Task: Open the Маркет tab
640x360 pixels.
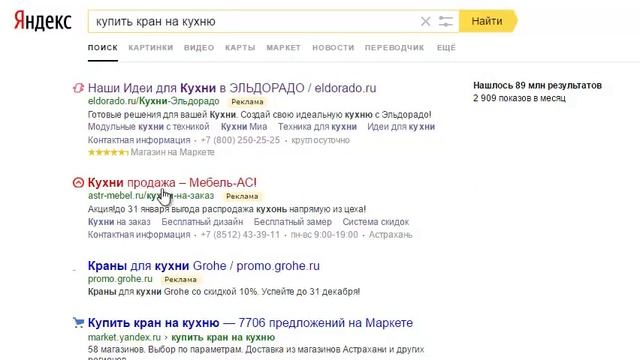Action: point(284,48)
